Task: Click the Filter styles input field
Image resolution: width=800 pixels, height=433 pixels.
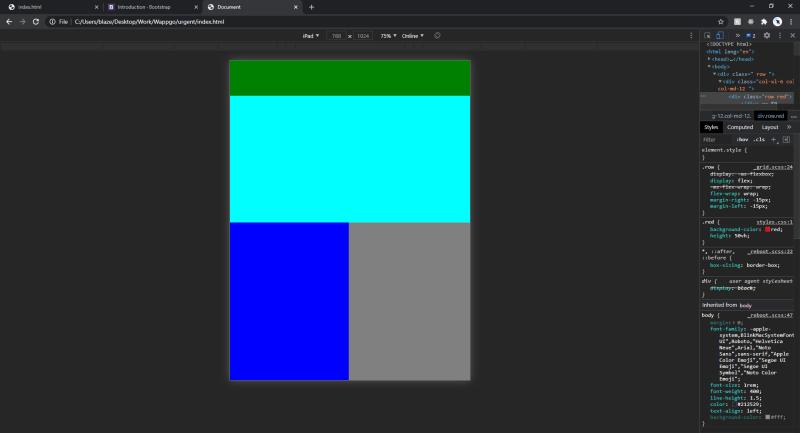Action: pyautogui.click(x=716, y=139)
